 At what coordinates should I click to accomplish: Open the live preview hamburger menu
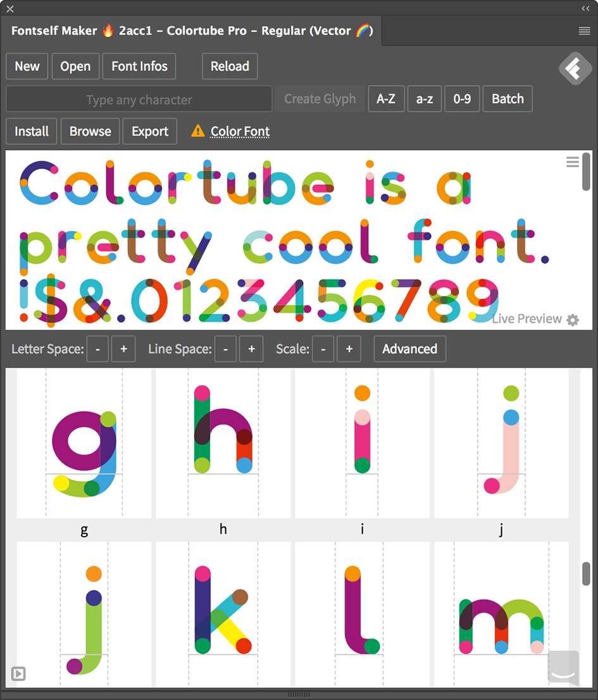573,161
